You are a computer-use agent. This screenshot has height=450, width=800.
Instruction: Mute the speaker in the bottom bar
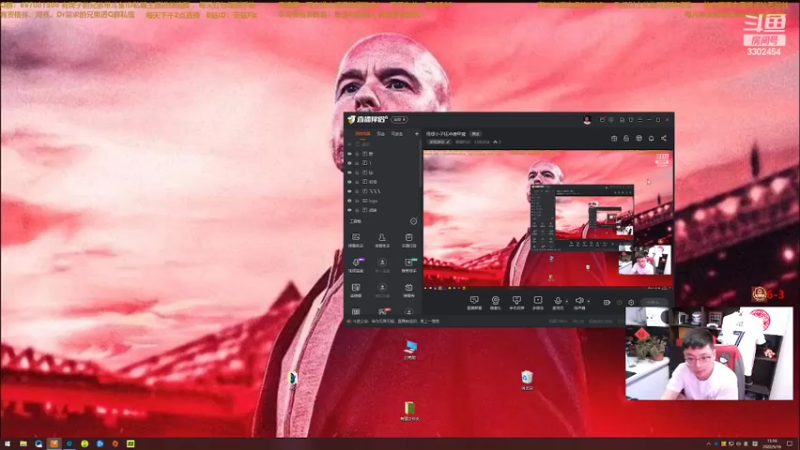[x=579, y=303]
